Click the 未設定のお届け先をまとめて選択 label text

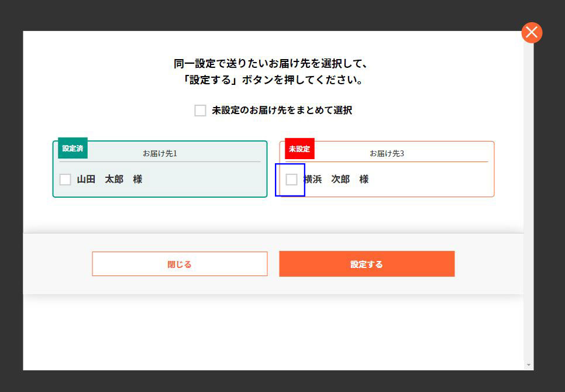[x=281, y=110]
